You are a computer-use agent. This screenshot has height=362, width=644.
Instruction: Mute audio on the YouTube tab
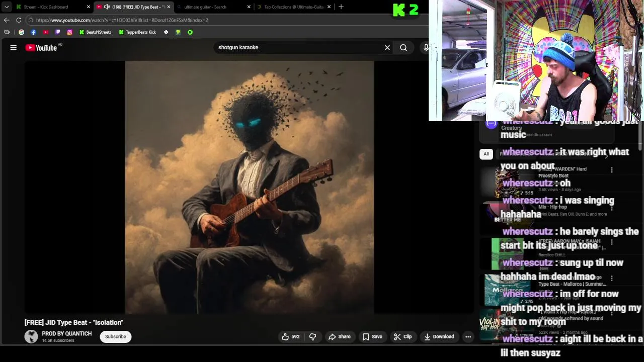tap(107, 7)
